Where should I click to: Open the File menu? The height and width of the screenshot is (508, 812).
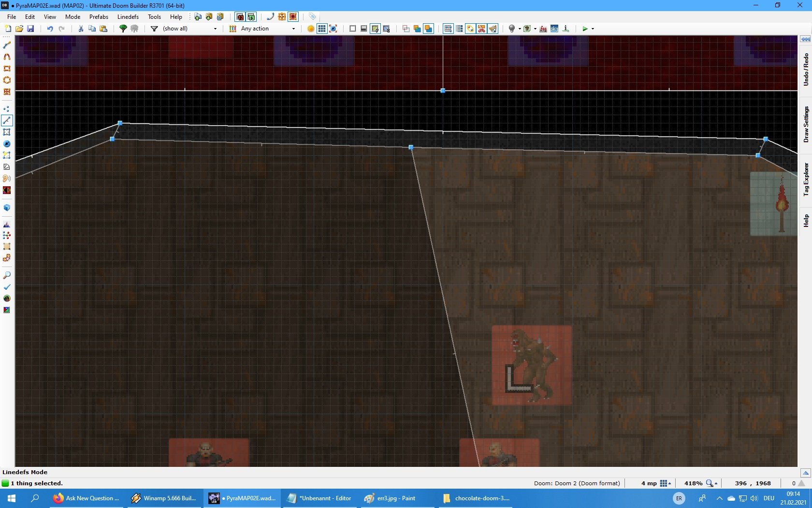tap(12, 16)
